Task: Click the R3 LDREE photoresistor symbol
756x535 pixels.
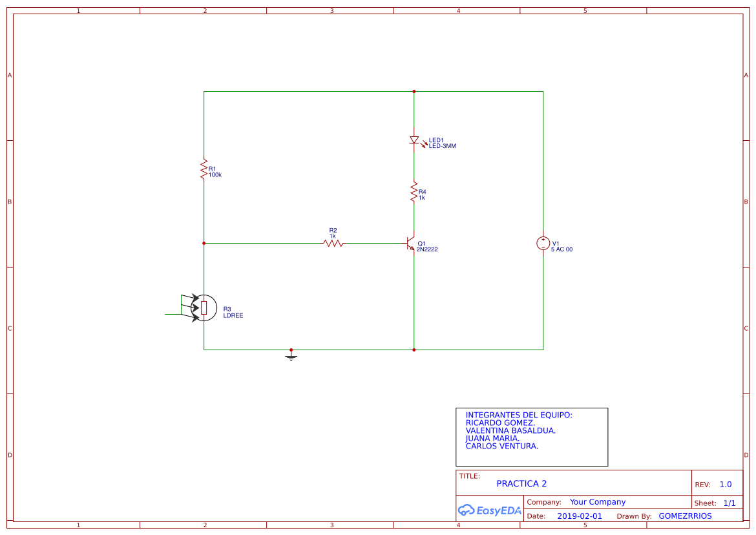Action: pos(204,308)
